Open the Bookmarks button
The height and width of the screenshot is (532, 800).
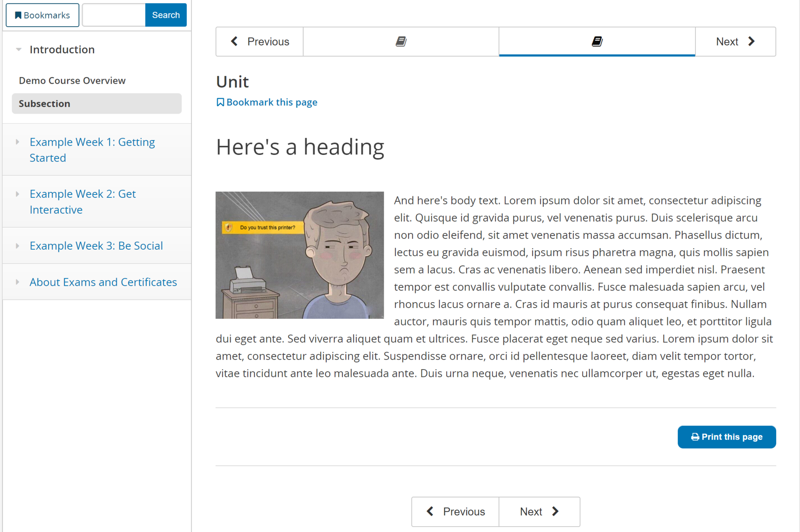(x=42, y=15)
